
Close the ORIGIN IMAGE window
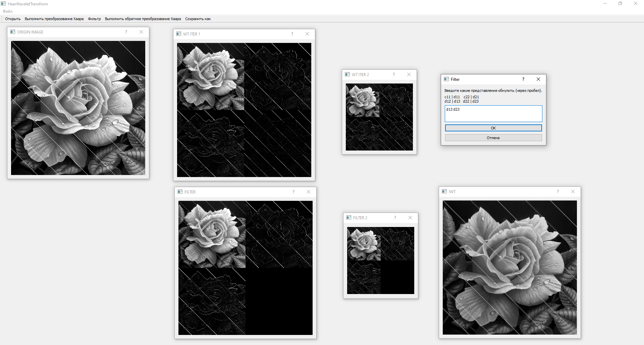pos(141,32)
